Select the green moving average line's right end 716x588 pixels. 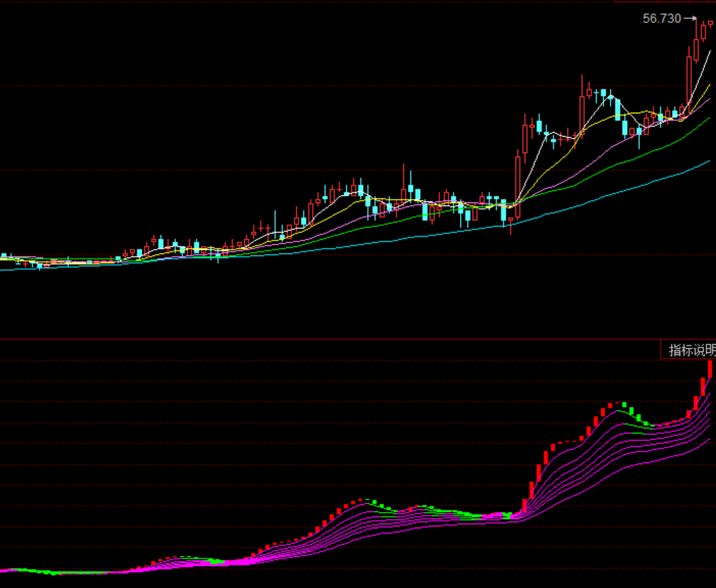coord(709,119)
